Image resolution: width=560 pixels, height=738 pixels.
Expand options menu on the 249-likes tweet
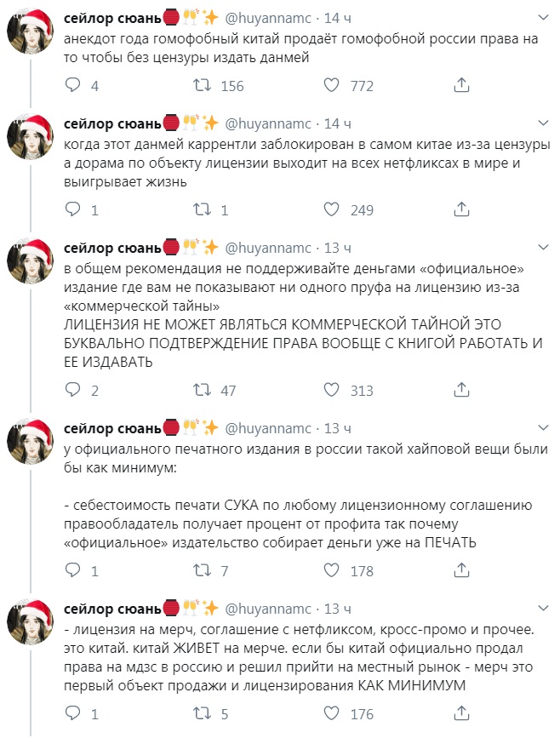click(541, 122)
